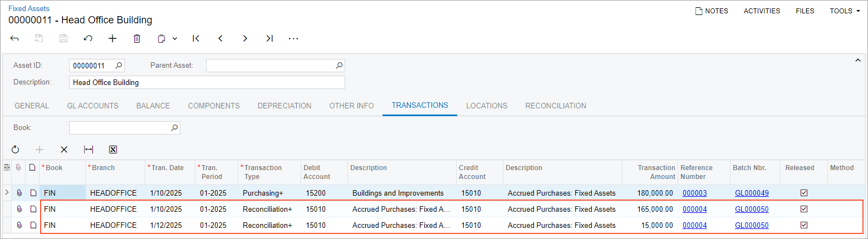The width and height of the screenshot is (868, 239).
Task: Open the Tools dropdown menu
Action: point(845,11)
